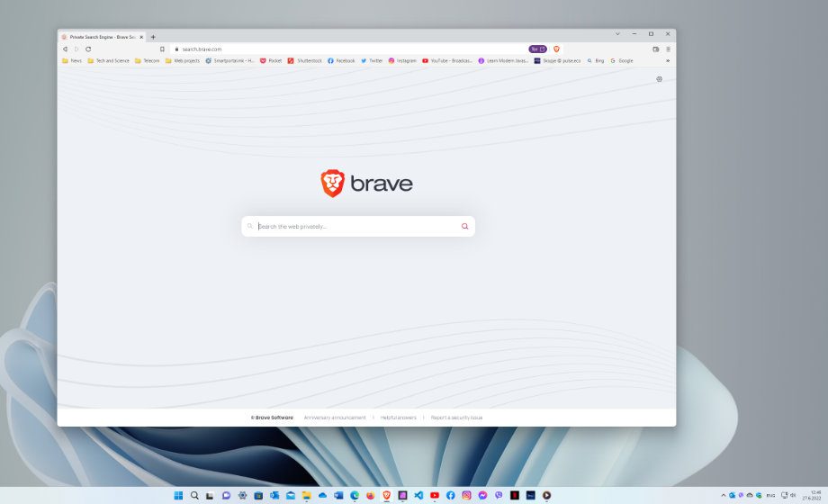The height and width of the screenshot is (504, 828).
Task: Open the Facebook bookmark
Action: [x=341, y=61]
